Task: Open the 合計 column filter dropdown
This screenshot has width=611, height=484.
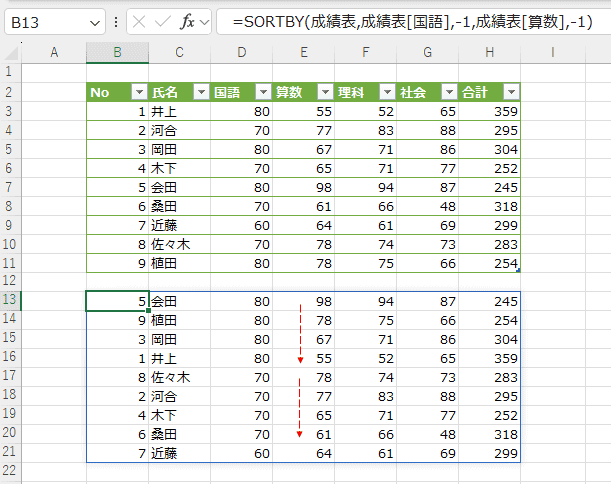Action: pos(510,92)
